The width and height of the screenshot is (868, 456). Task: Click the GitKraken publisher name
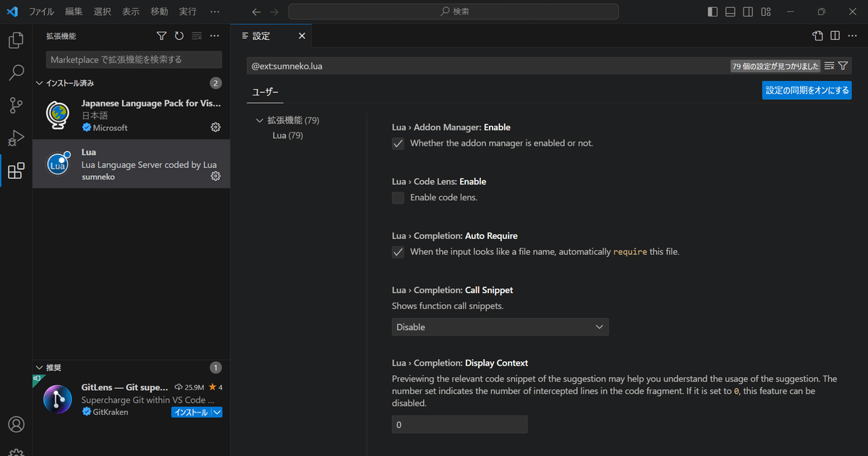pos(111,412)
